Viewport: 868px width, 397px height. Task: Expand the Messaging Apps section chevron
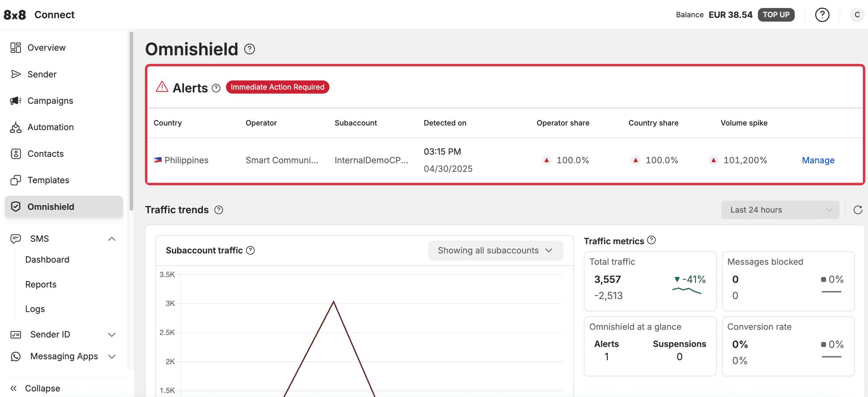pos(112,357)
